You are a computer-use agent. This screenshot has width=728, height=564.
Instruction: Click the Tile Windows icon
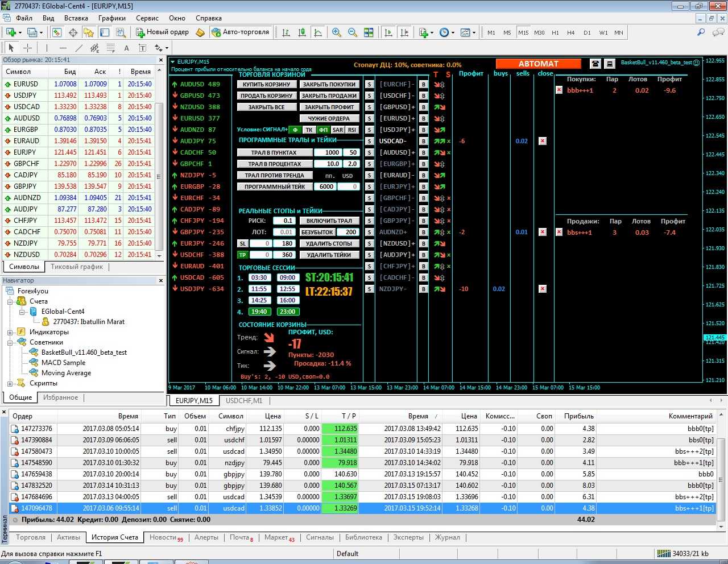(369, 32)
